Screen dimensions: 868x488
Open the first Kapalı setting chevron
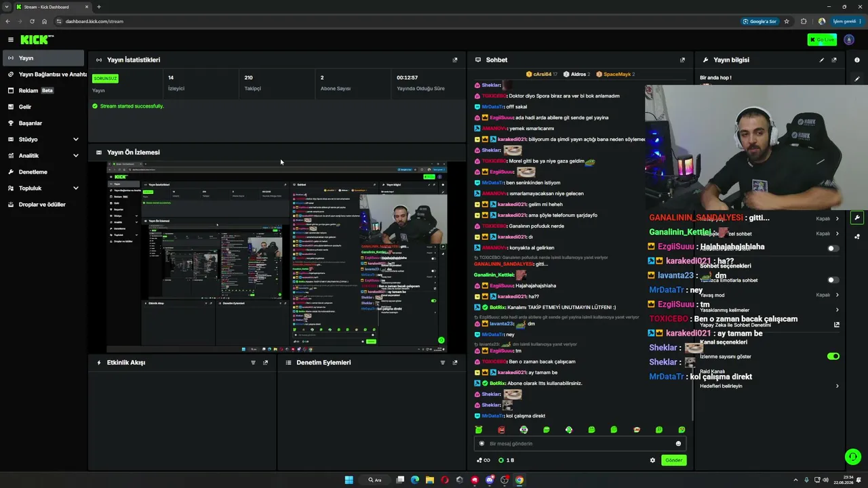837,219
